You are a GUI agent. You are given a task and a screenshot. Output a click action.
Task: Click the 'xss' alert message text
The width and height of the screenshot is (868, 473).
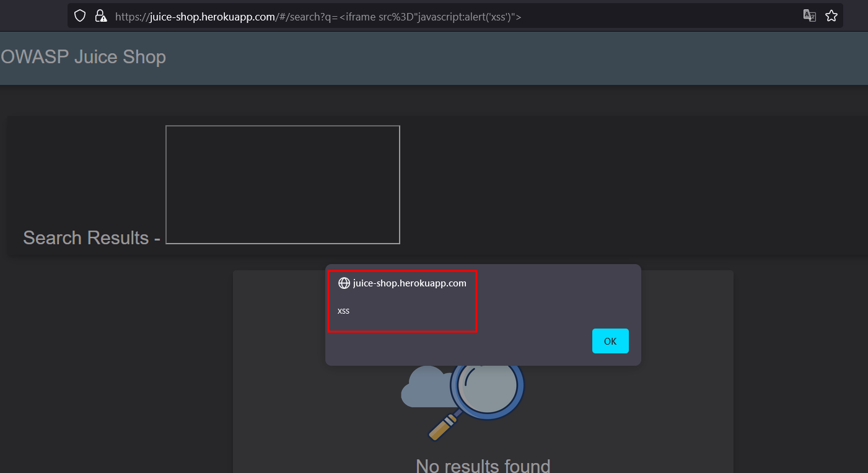tap(343, 311)
